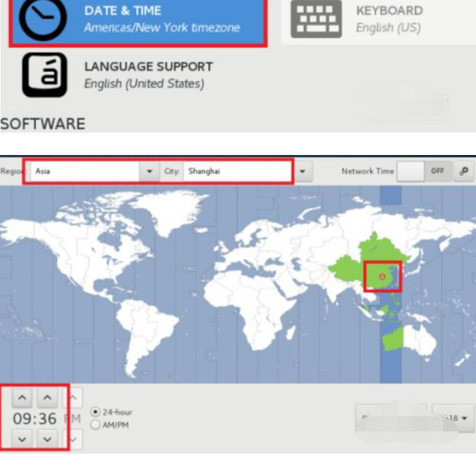Decrease the minutes with the down arrow
This screenshot has height=459, width=476.
click(x=47, y=439)
